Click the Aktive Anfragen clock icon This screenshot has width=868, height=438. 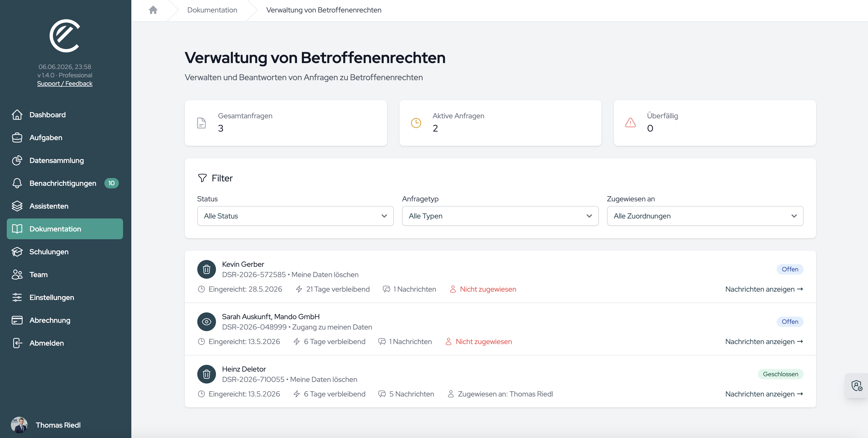click(x=416, y=123)
